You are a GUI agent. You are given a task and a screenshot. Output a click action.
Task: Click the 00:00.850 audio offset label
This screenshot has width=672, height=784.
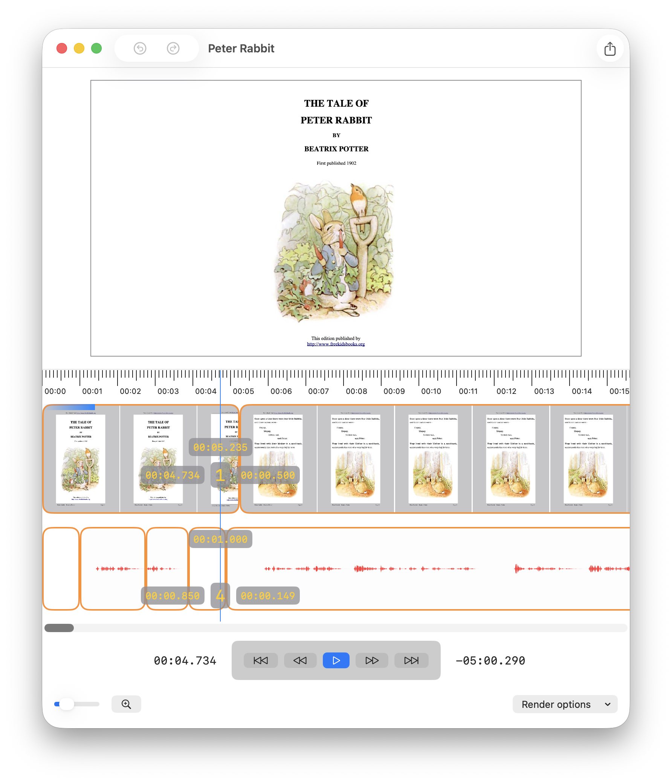tap(173, 596)
